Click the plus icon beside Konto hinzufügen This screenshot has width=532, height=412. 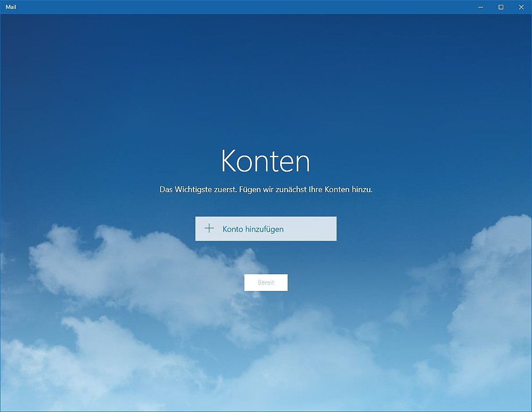209,229
